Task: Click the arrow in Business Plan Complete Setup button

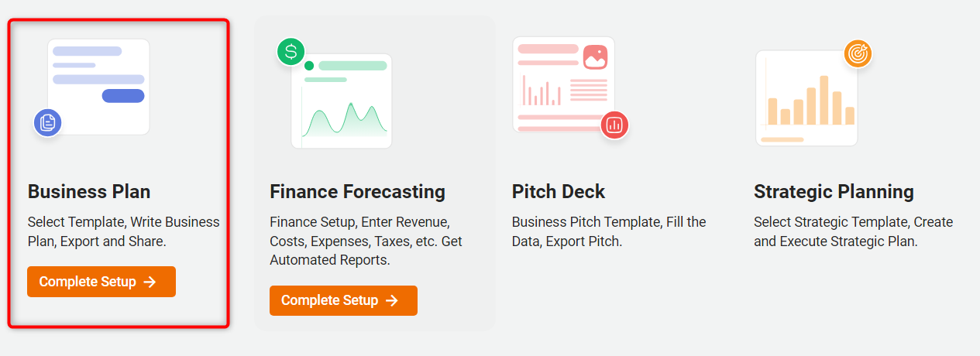Action: 150,282
